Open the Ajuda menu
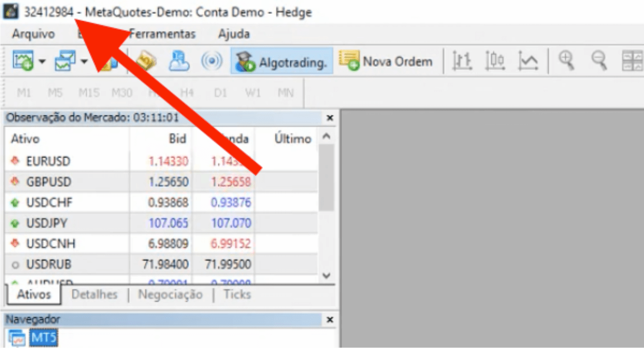Screen dimensions: 644x348 [234, 34]
